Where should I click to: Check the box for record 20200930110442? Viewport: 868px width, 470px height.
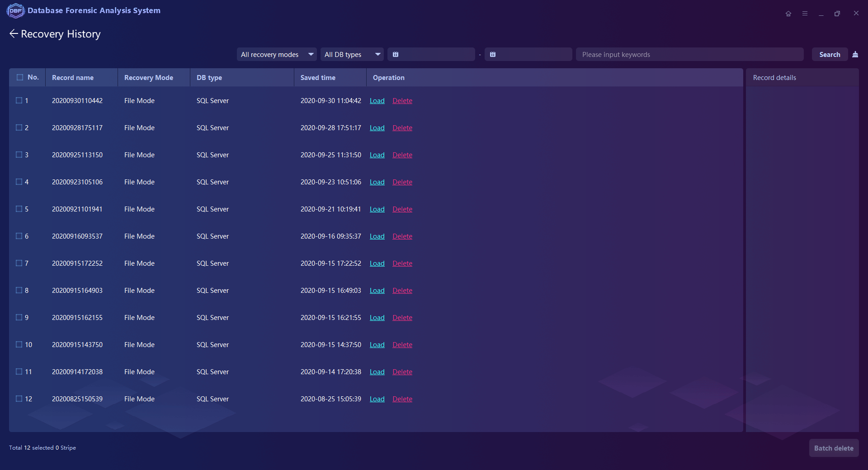[19, 100]
